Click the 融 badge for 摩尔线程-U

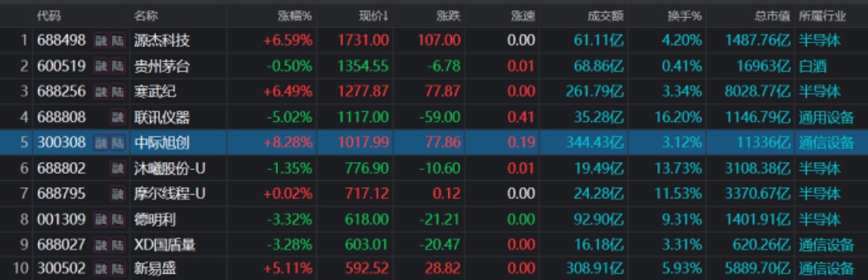118,193
